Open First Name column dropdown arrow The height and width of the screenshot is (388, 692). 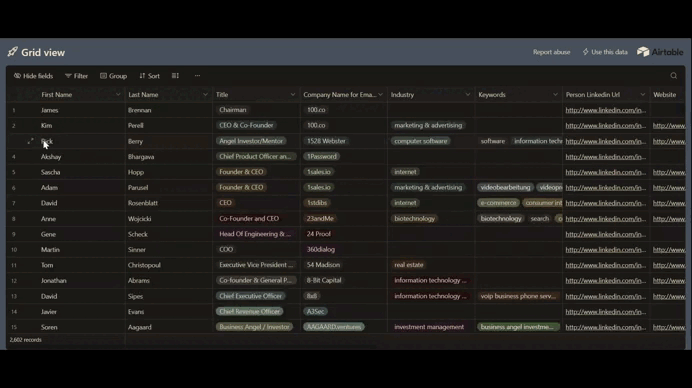118,94
